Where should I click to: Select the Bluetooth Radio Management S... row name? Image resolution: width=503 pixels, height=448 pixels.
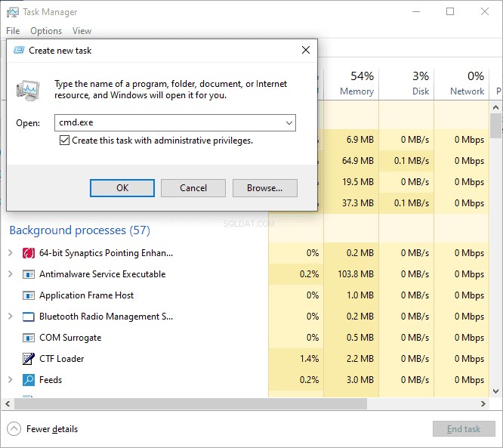(x=106, y=317)
